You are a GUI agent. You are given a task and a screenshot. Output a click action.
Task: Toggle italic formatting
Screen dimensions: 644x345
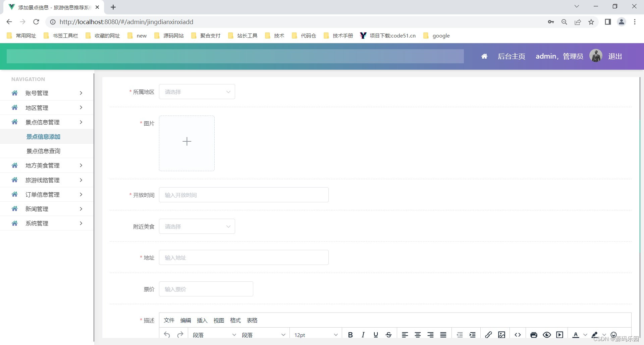tap(363, 334)
